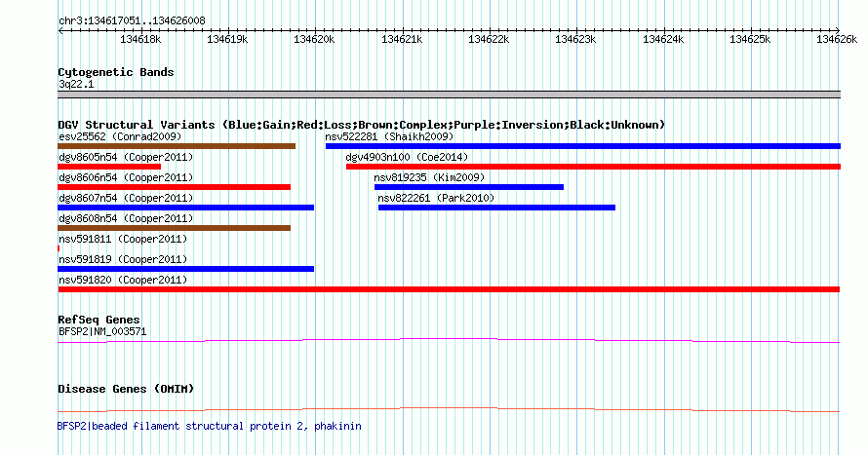
Task: Click the 134619k ruler tick label
Action: tap(227, 40)
